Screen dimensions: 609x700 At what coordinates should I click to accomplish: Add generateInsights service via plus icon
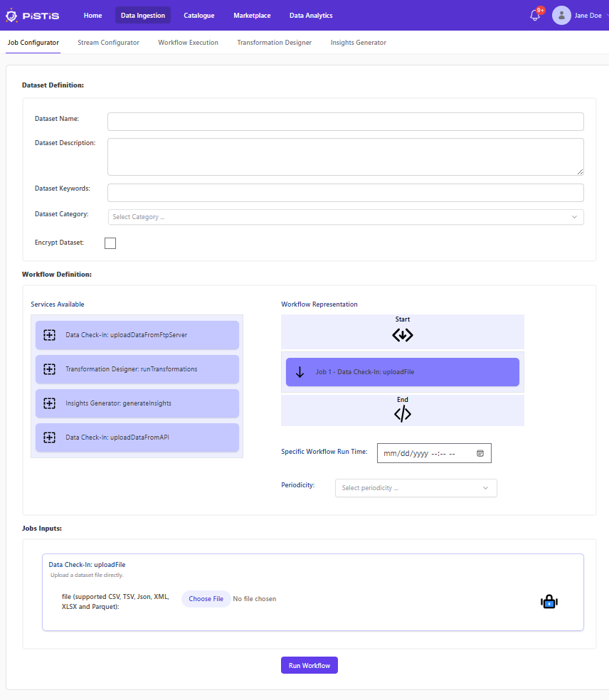[x=49, y=403]
